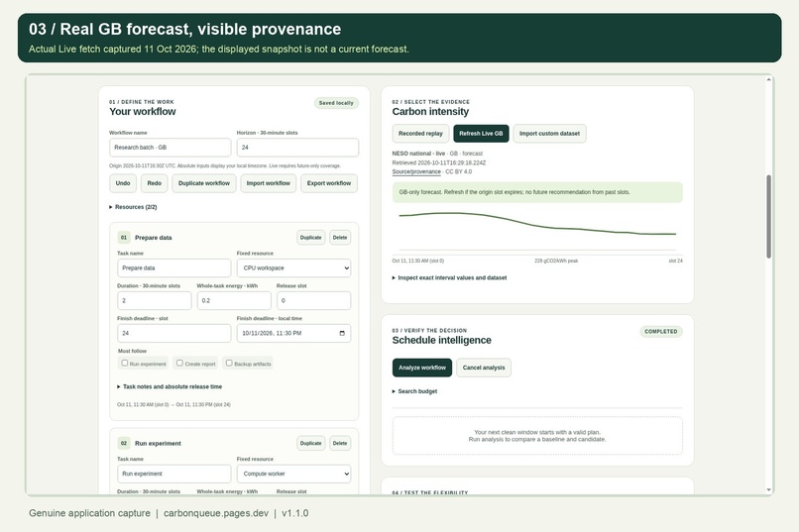Viewport: 799px width, 532px height.
Task: Expand Inspect exact interval values and dataset
Action: [x=449, y=278]
